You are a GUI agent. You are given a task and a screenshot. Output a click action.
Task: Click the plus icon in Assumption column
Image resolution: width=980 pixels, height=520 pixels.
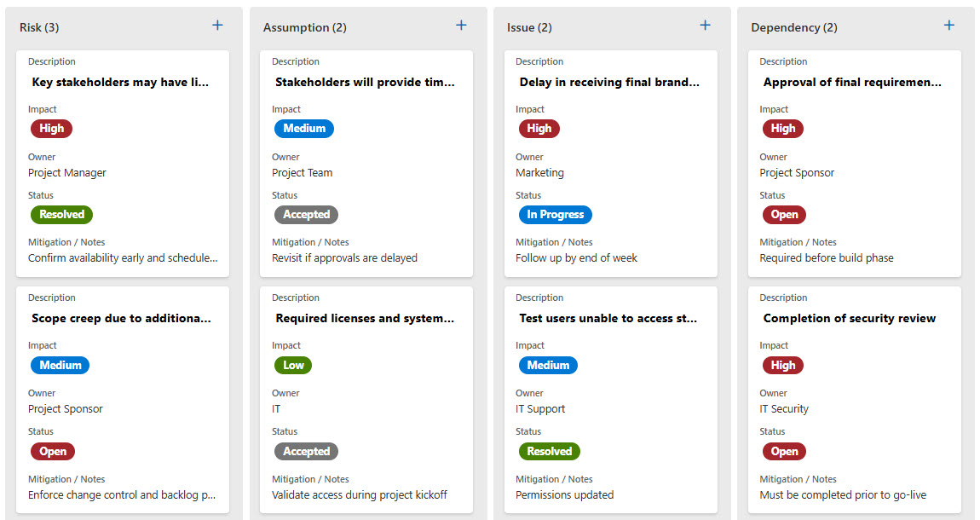click(x=461, y=26)
